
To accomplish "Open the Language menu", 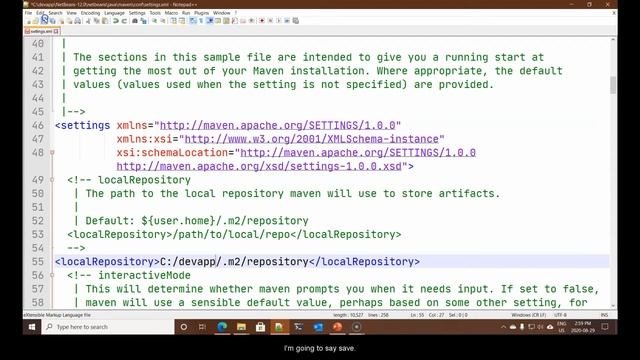I will pos(114,13).
